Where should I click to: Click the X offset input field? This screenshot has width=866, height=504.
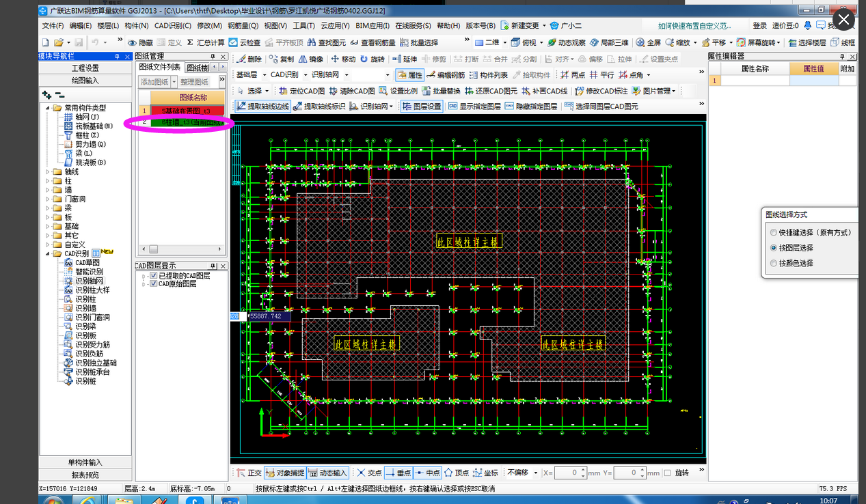point(569,473)
